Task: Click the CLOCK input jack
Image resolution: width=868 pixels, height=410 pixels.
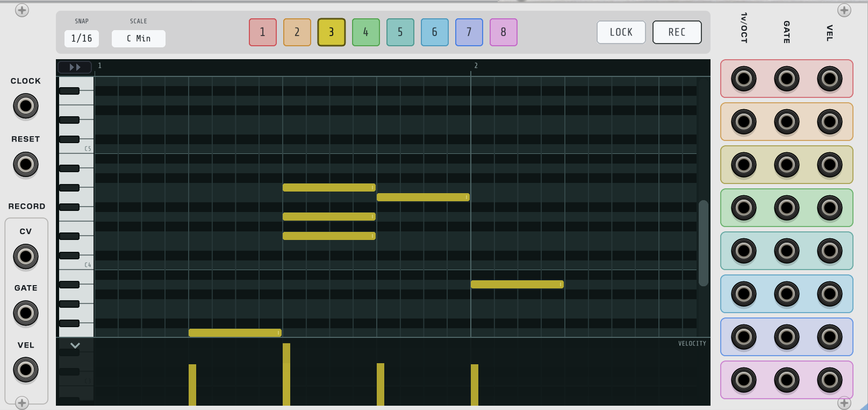Action: pos(26,106)
